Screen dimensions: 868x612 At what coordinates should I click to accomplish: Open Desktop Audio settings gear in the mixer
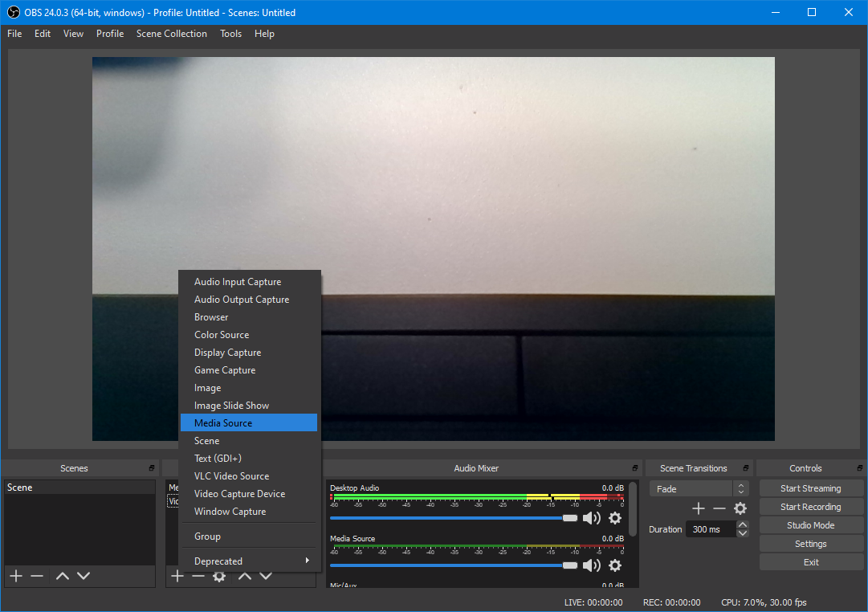615,518
